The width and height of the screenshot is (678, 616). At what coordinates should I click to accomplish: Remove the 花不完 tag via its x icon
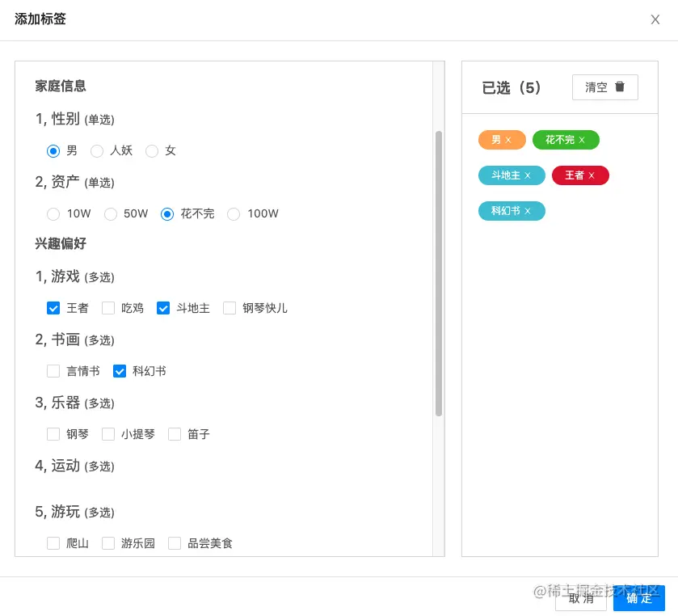(x=582, y=140)
